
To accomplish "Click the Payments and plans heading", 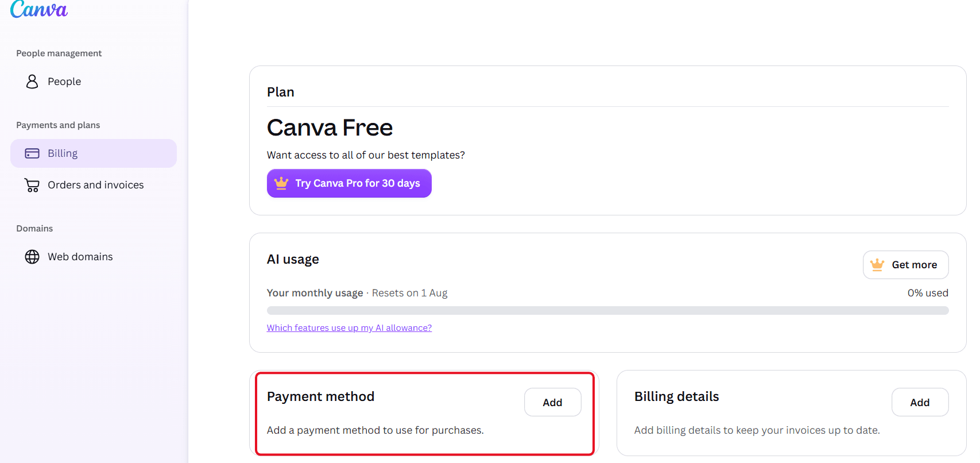I will pyautogui.click(x=58, y=125).
